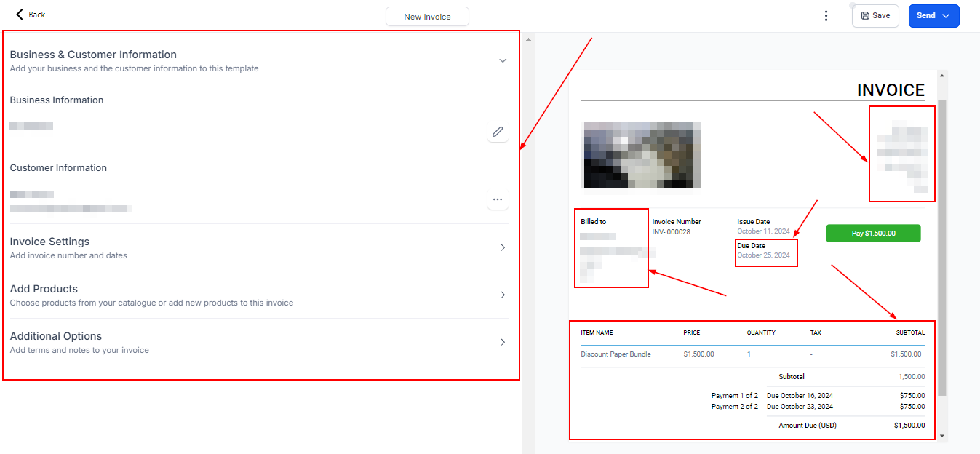Click the TAX column header
Image resolution: width=980 pixels, height=454 pixels.
816,332
